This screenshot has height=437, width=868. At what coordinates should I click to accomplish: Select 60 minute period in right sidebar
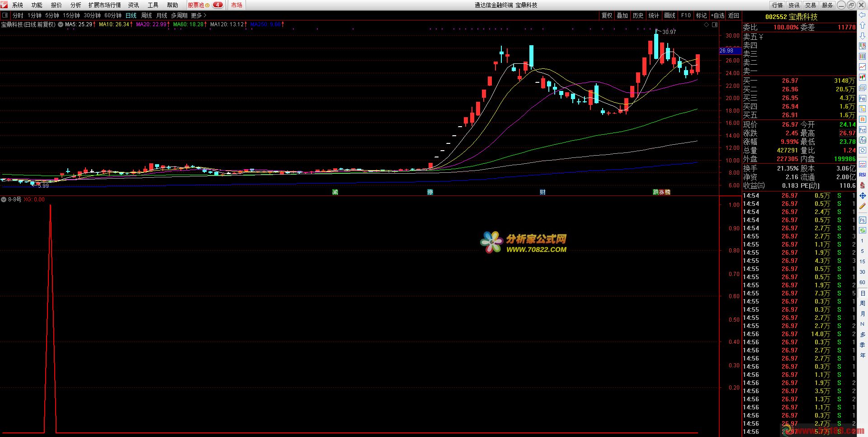coord(862,282)
